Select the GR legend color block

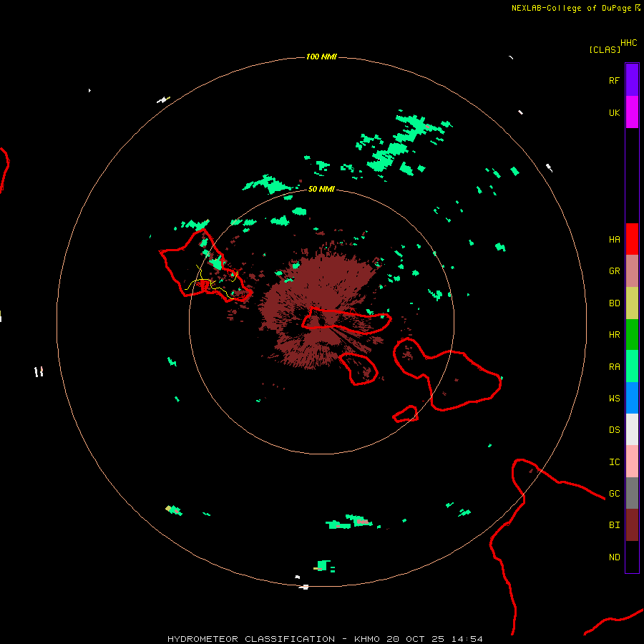(x=632, y=270)
